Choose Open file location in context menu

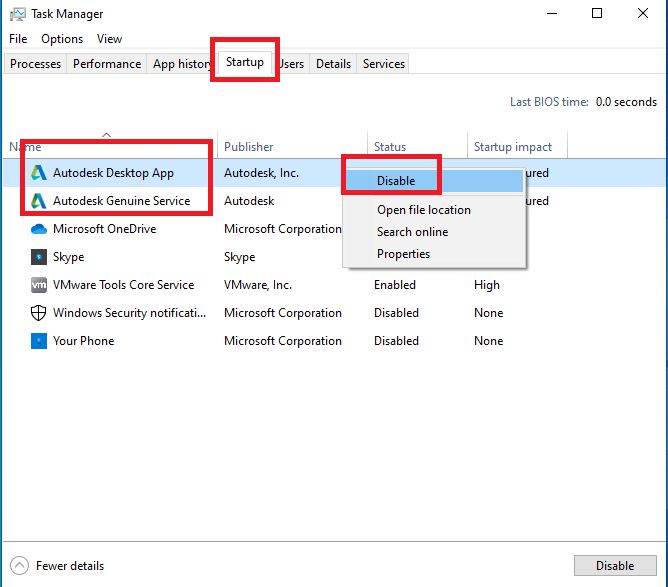coord(434,210)
